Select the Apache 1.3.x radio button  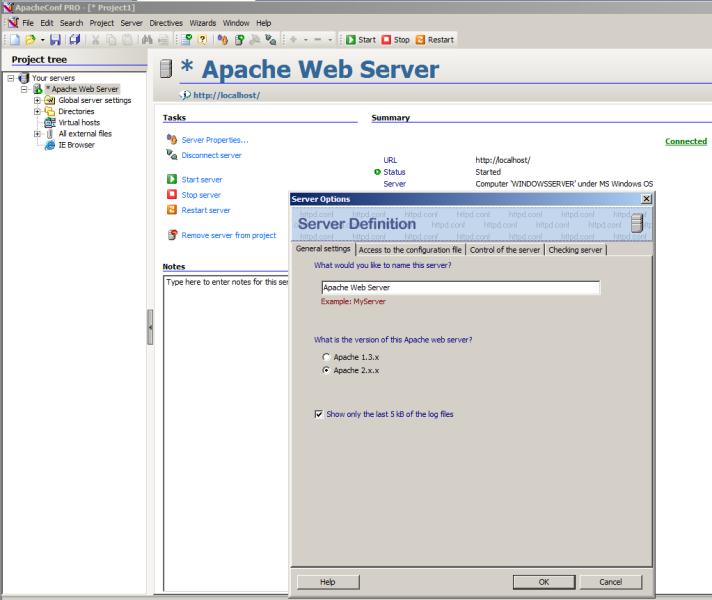326,357
